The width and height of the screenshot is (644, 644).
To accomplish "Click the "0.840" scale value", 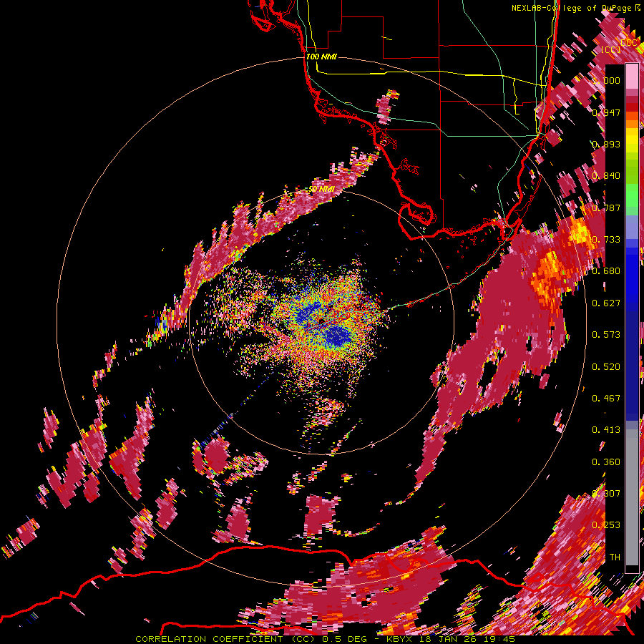I will [x=606, y=176].
